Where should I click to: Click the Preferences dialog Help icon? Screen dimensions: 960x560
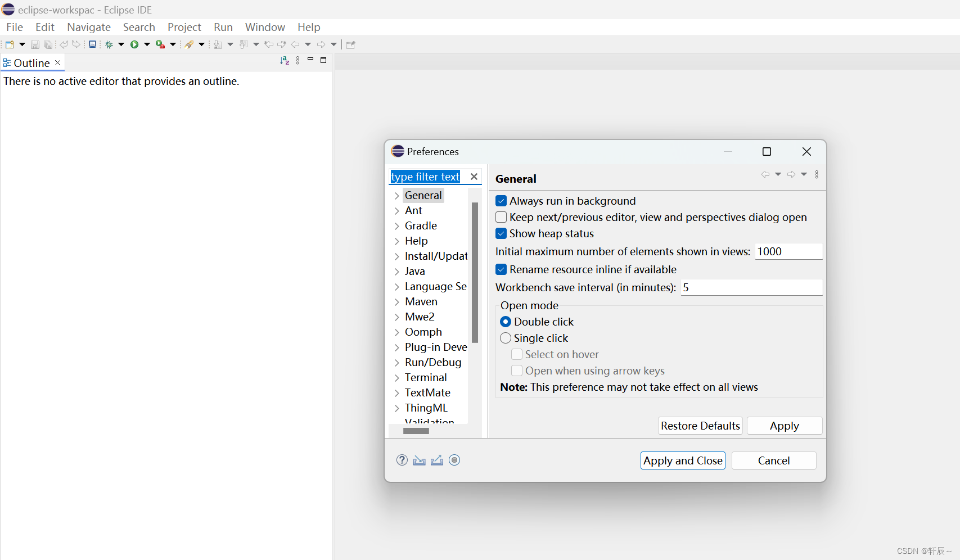[402, 460]
